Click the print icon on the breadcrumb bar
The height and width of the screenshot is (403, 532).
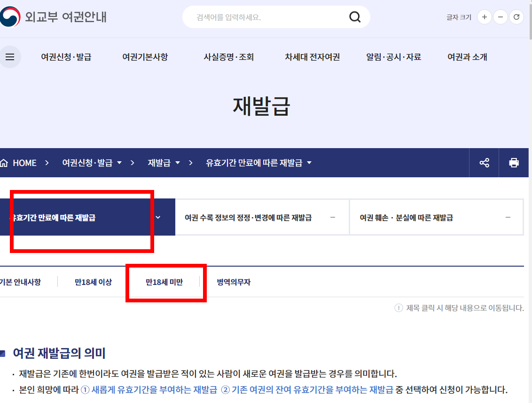click(514, 162)
